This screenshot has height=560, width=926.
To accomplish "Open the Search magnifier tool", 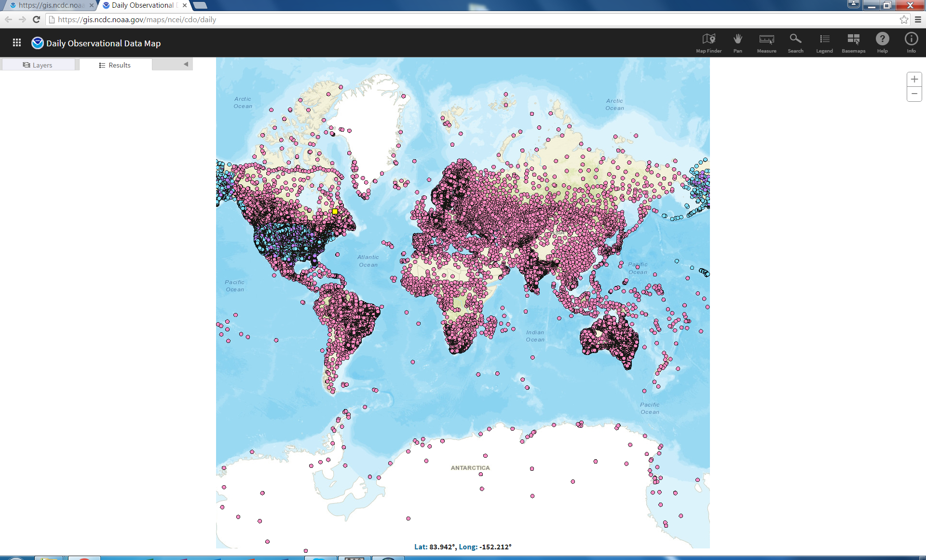I will coord(795,42).
